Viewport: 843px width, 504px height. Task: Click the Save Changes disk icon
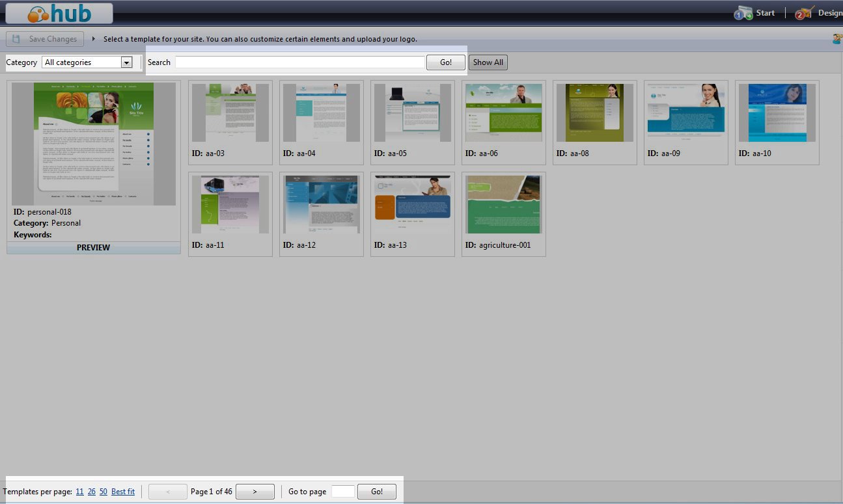[16, 39]
